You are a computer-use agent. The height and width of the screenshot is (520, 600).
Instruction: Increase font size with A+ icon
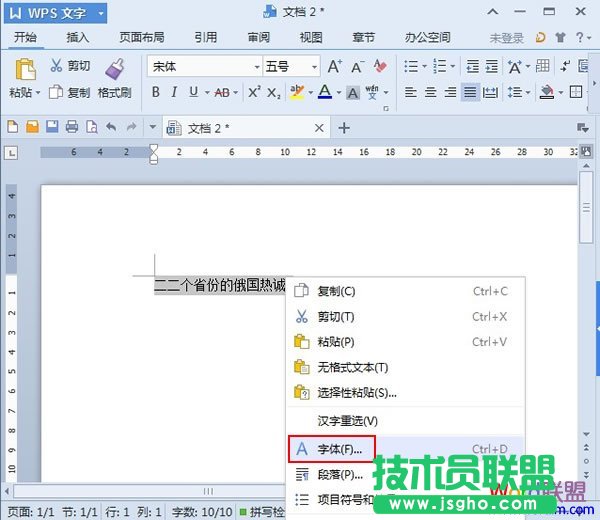[x=335, y=67]
